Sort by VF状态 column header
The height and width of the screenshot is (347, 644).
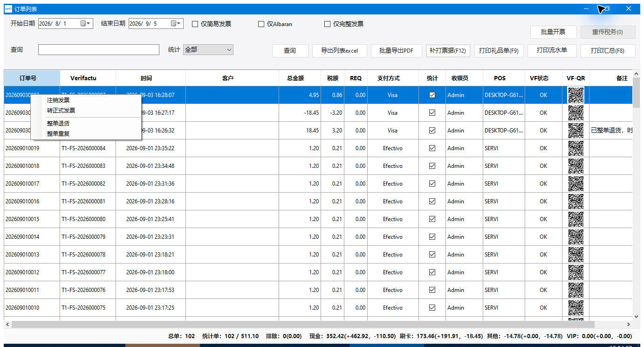544,78
